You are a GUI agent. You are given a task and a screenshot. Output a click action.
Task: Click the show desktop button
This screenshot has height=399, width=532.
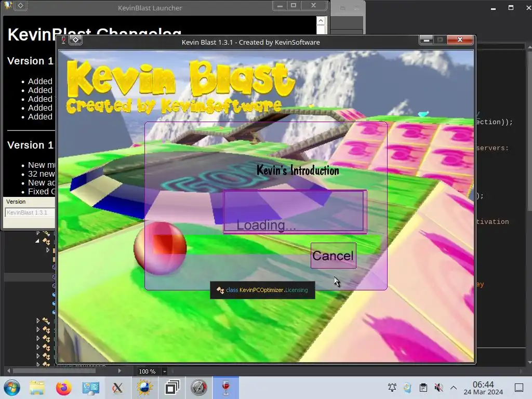pyautogui.click(x=519, y=388)
